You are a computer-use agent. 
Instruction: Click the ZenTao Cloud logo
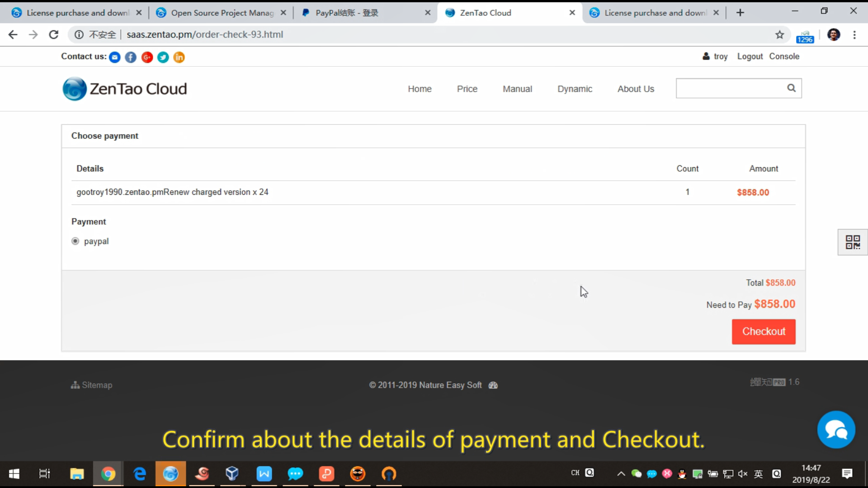click(x=125, y=89)
